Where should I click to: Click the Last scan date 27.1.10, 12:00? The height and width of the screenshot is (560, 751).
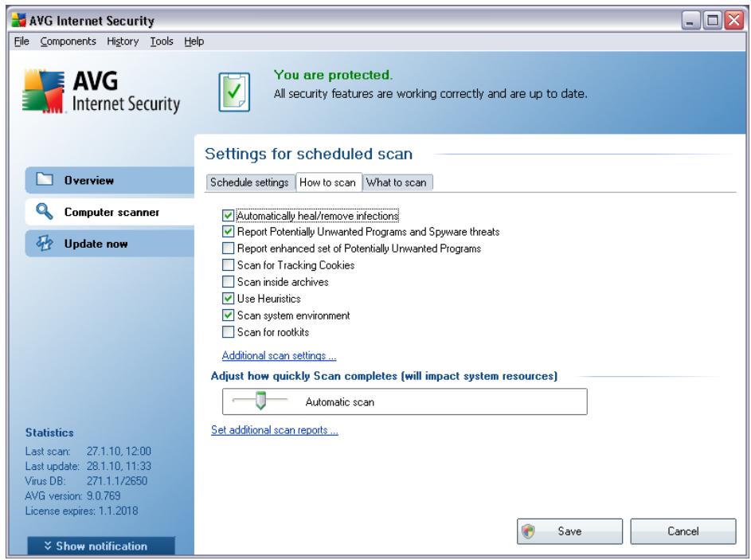119,451
